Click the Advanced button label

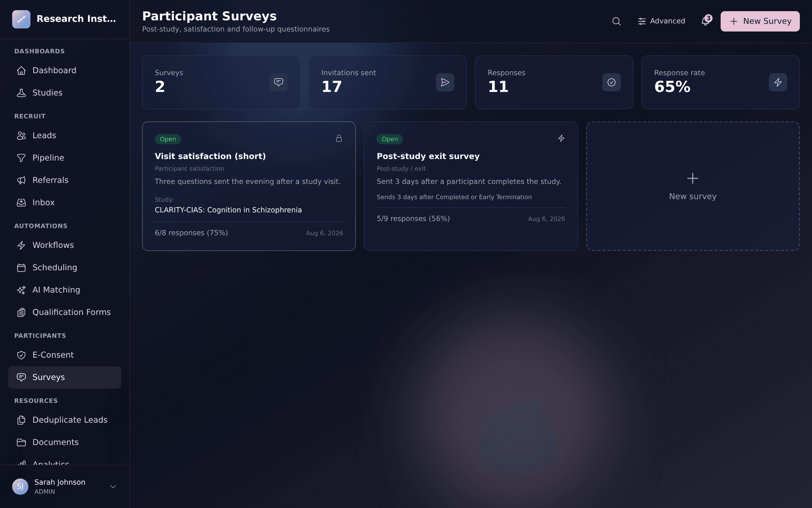pos(667,21)
